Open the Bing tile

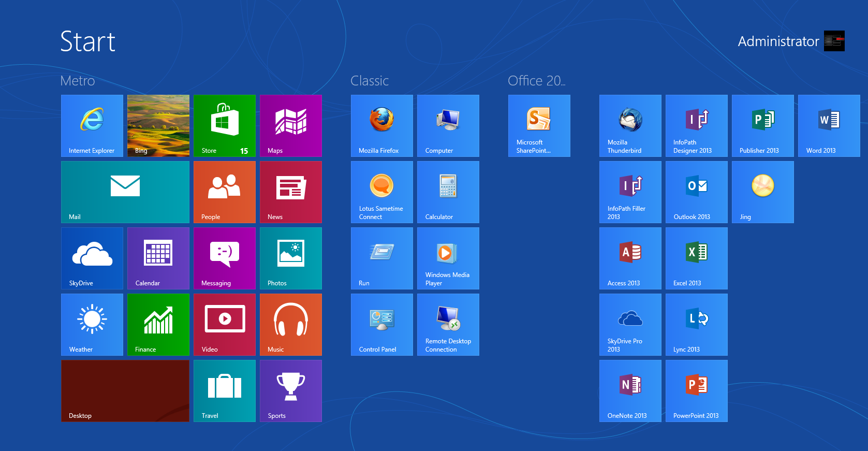pos(158,126)
